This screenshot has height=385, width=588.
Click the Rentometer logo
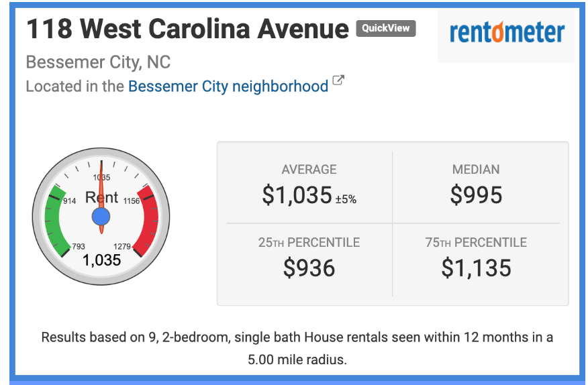point(507,33)
